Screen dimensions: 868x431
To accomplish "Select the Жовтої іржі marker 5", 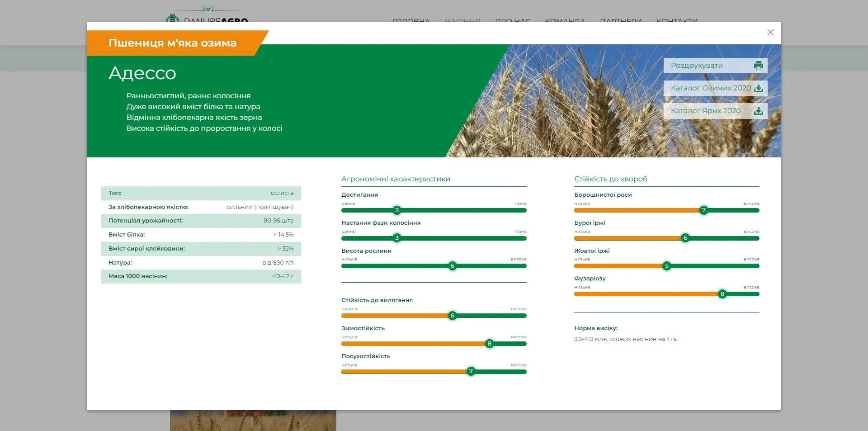I will tap(666, 266).
